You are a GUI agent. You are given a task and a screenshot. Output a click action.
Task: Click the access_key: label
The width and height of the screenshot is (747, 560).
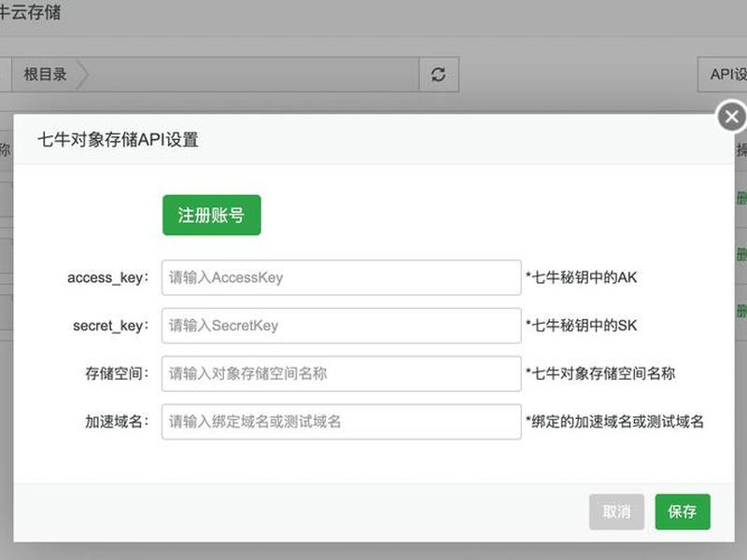(108, 277)
